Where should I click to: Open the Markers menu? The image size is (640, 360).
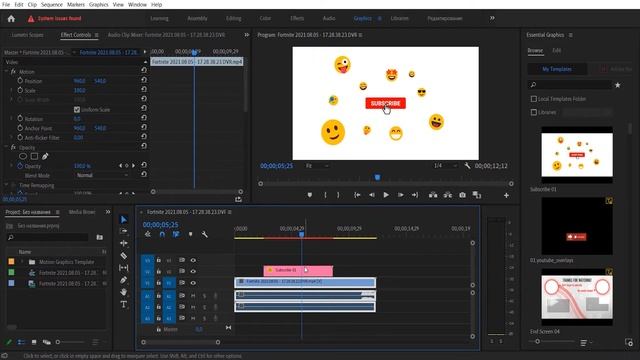[x=76, y=4]
